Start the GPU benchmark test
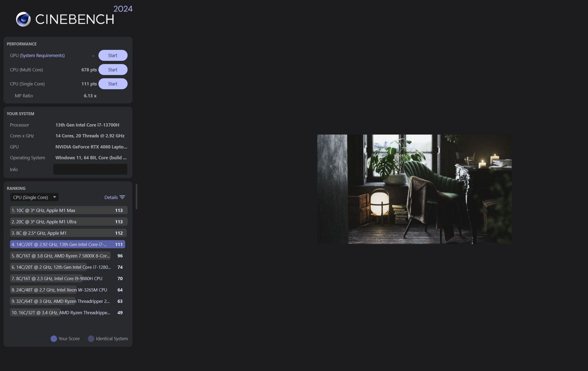 (113, 55)
